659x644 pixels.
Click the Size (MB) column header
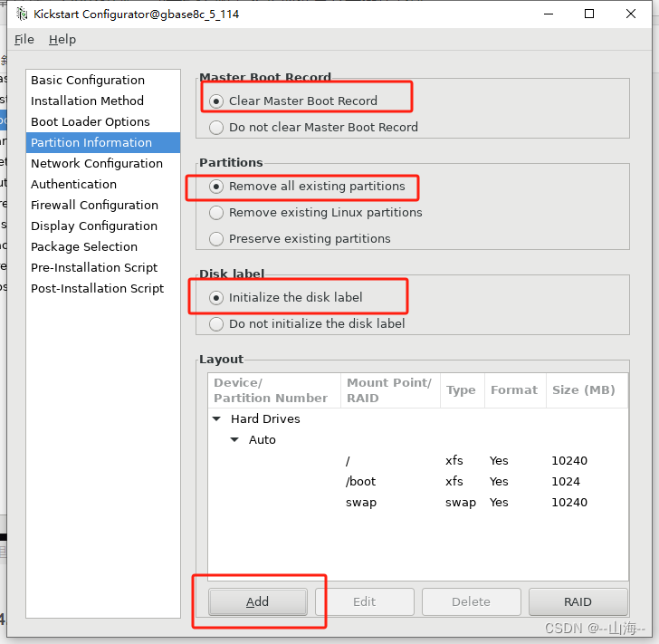(x=587, y=390)
